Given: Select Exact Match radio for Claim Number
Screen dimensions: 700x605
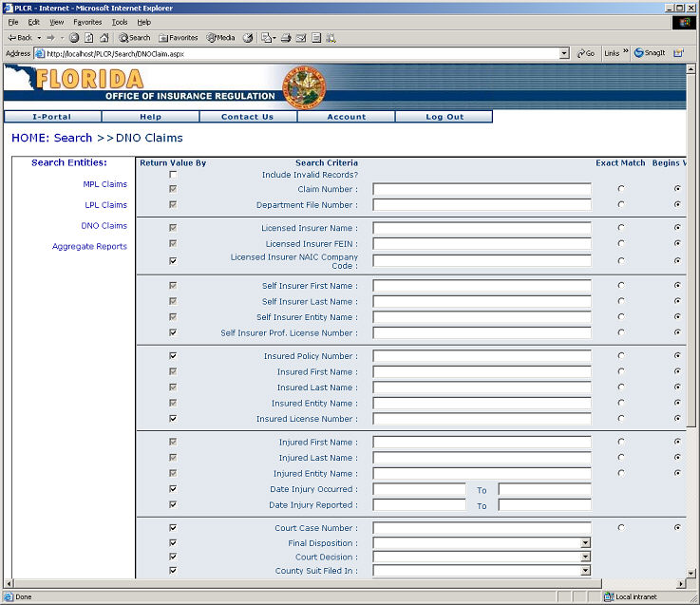Looking at the screenshot, I should [621, 189].
